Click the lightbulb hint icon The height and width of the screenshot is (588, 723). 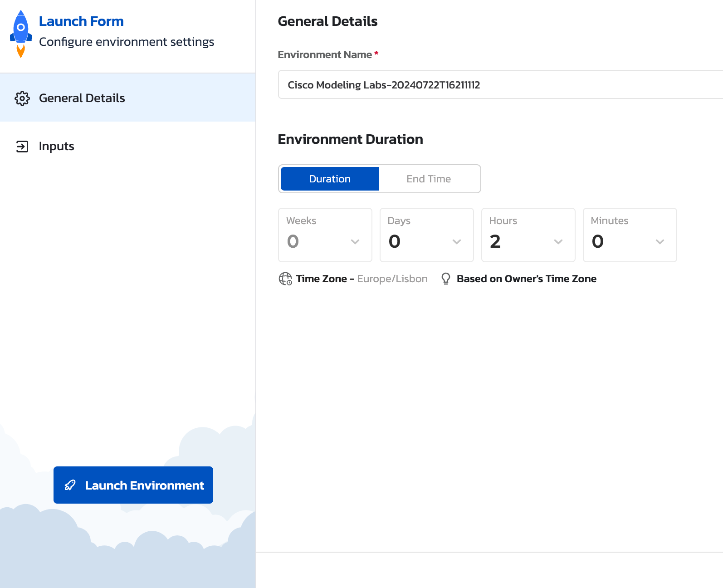click(x=446, y=279)
